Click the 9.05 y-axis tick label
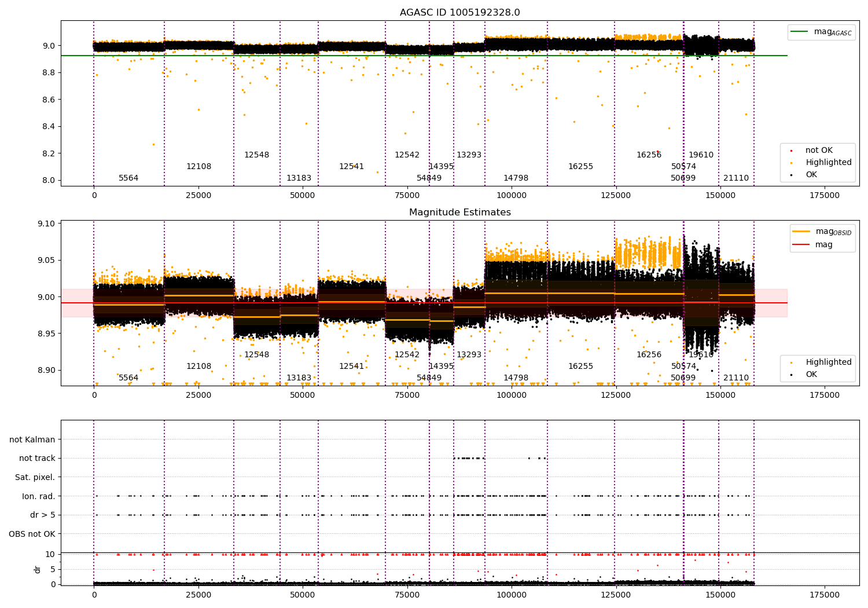Viewport: 868px width, 608px height. 46,260
